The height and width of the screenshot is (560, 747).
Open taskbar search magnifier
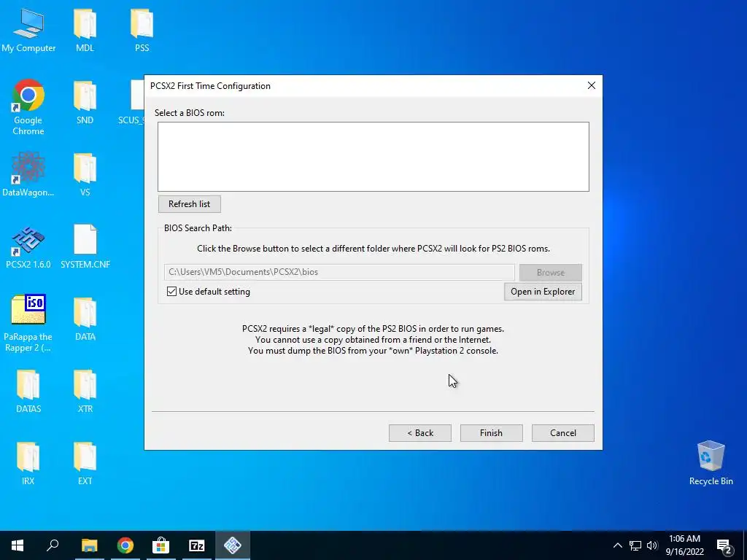tap(53, 545)
